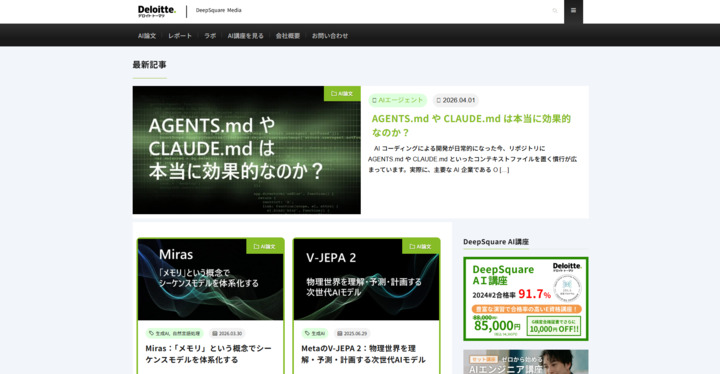720x374 pixels.
Task: Click the 最新記事 section heading
Action: click(x=149, y=65)
